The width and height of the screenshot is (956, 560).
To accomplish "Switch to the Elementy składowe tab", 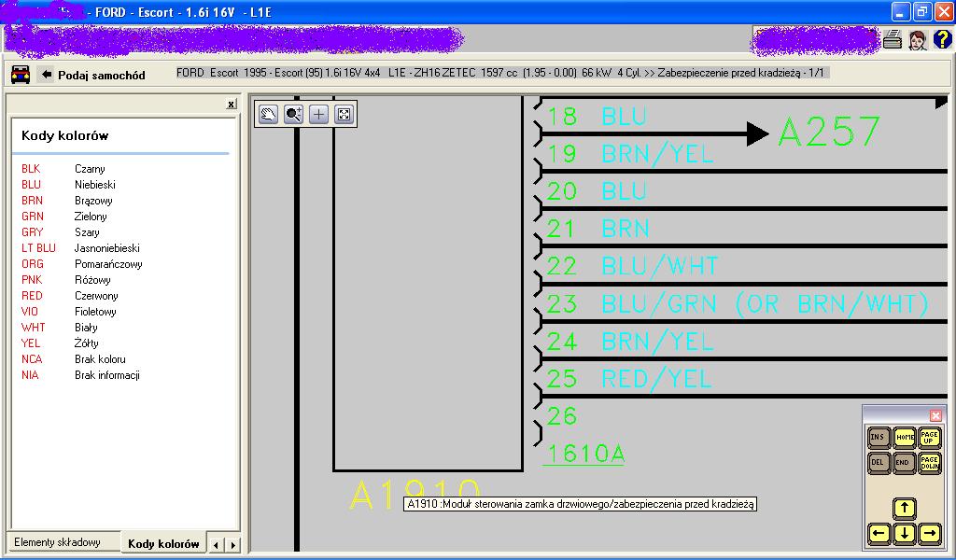I will pos(58,543).
